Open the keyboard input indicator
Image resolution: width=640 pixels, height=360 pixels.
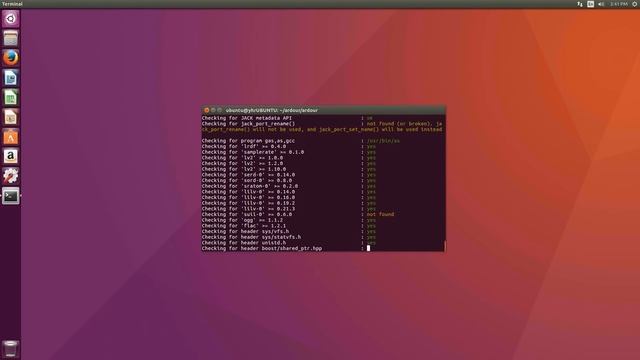(x=590, y=4)
